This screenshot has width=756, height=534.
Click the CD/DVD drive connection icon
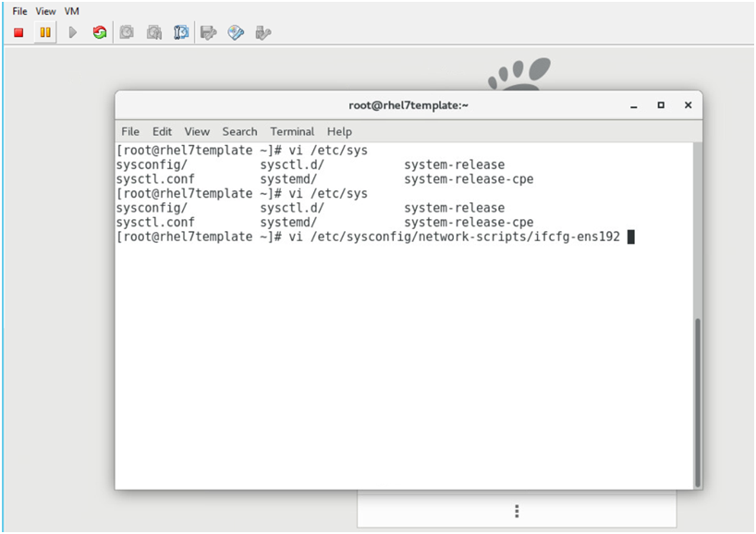pos(236,32)
